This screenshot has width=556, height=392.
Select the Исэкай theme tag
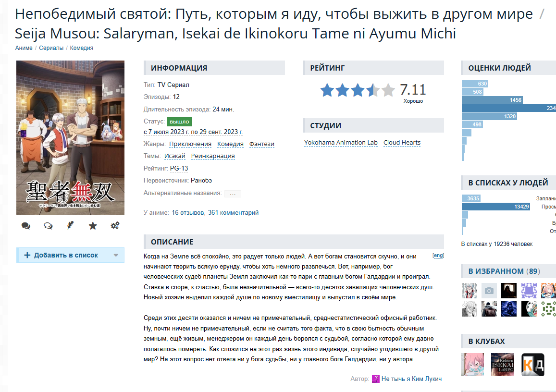pos(175,156)
